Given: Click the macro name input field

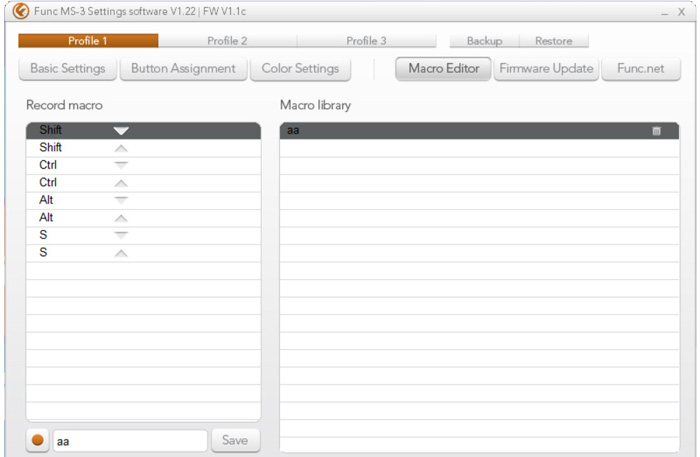Looking at the screenshot, I should coord(130,441).
